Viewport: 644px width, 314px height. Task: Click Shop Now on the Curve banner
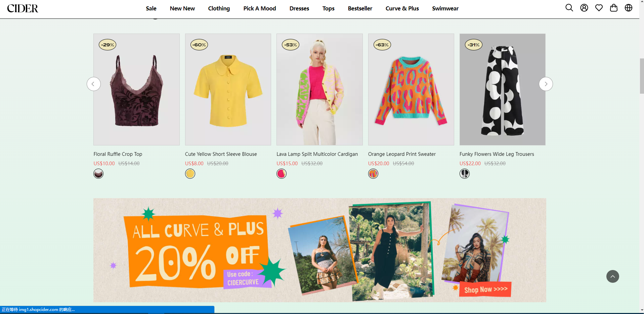pos(485,289)
